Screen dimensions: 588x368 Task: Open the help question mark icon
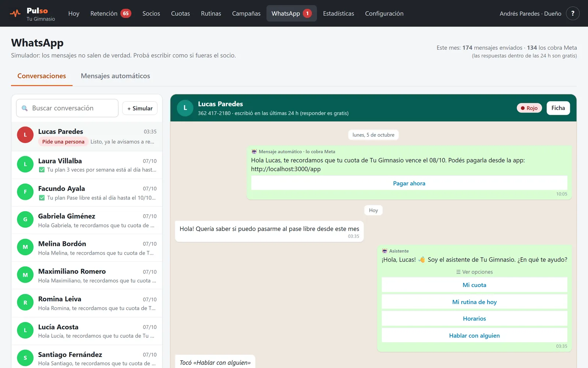573,13
